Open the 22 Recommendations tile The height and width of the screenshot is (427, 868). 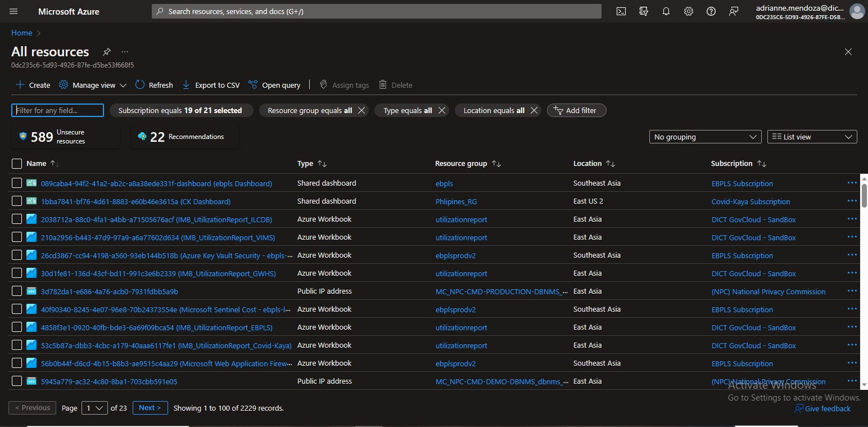coord(185,137)
